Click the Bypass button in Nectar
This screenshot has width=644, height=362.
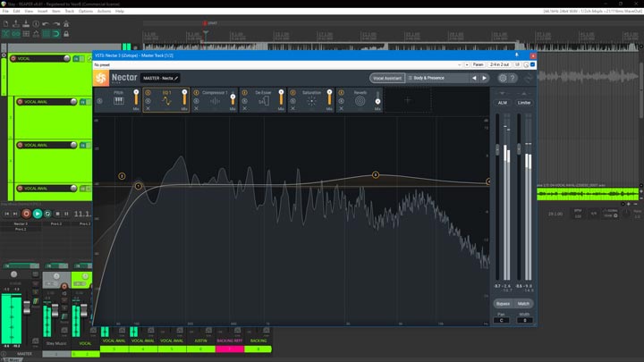pyautogui.click(x=503, y=304)
